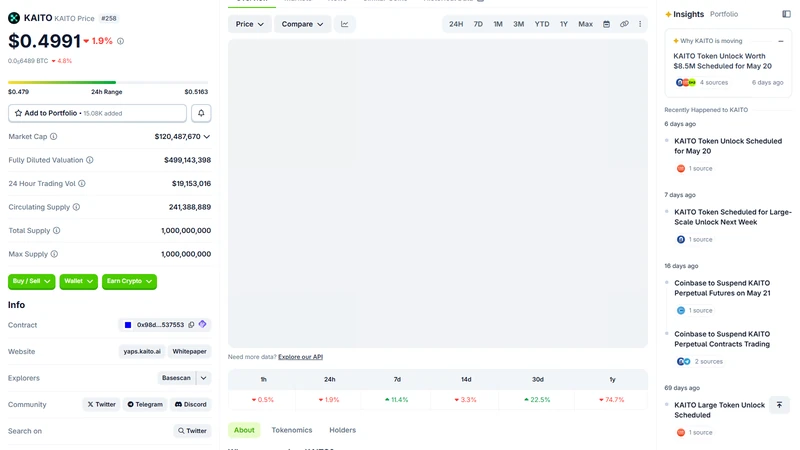Open the yaps.kaito.ai website link
Screen dimensions: 800x450
[x=142, y=351]
